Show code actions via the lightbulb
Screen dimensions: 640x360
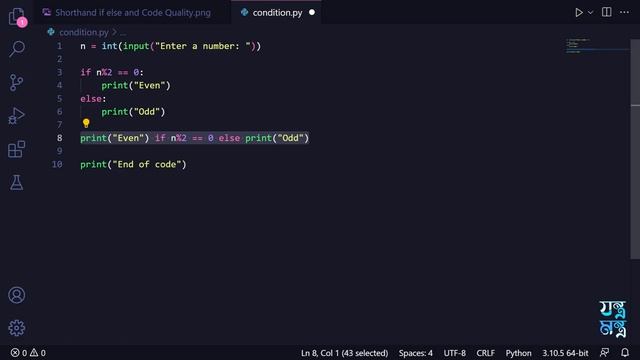pos(86,123)
